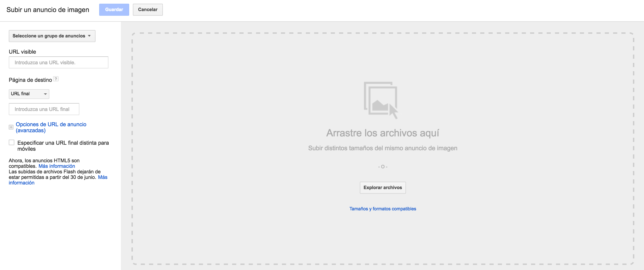The height and width of the screenshot is (270, 644).
Task: Open Tamaños y formatos compatibles link
Action: coord(382,209)
